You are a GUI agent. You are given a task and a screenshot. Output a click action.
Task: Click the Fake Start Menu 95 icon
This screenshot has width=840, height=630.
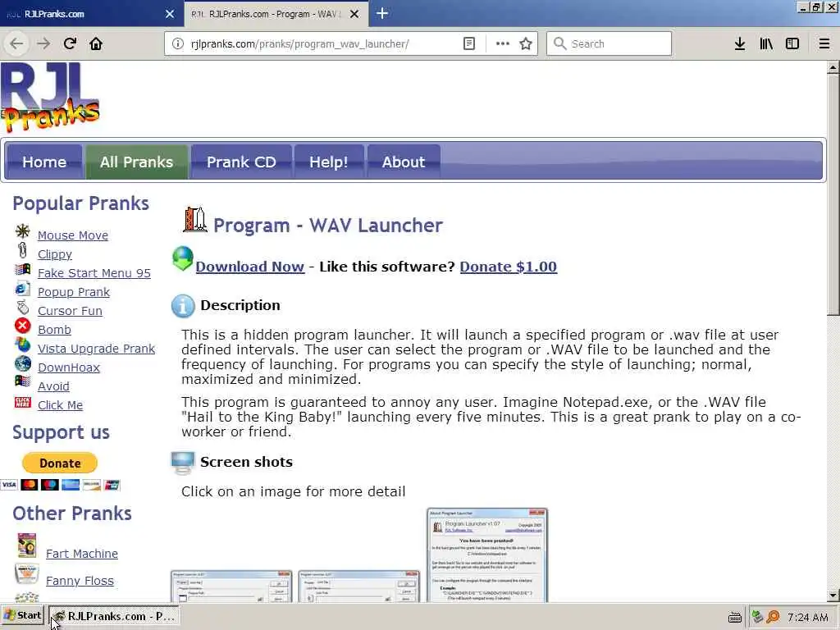tap(22, 269)
